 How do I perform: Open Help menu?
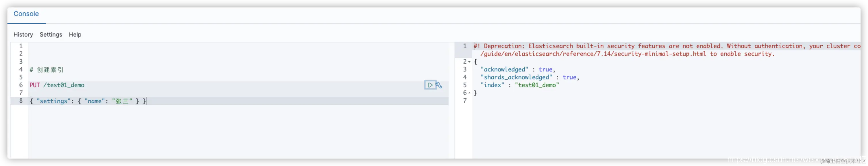pyautogui.click(x=75, y=34)
